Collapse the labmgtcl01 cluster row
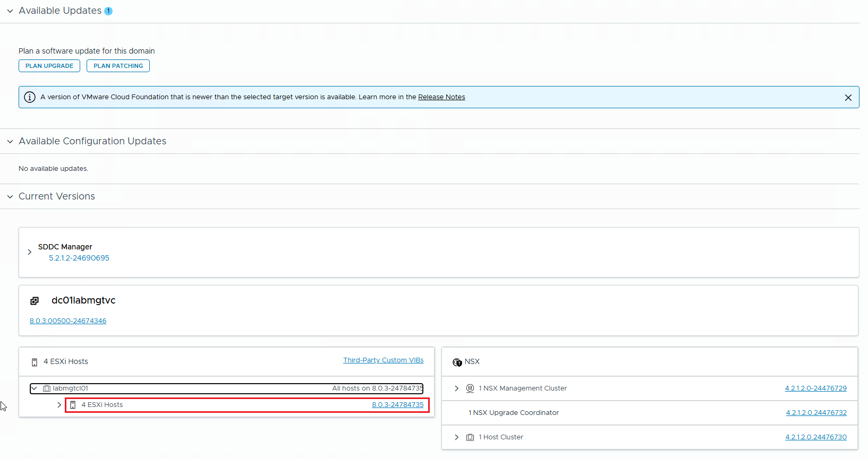 35,388
